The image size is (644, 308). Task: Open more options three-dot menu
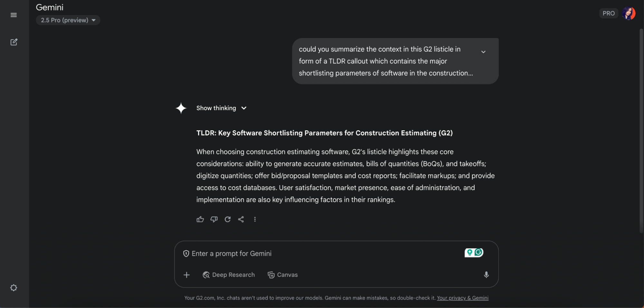click(255, 219)
